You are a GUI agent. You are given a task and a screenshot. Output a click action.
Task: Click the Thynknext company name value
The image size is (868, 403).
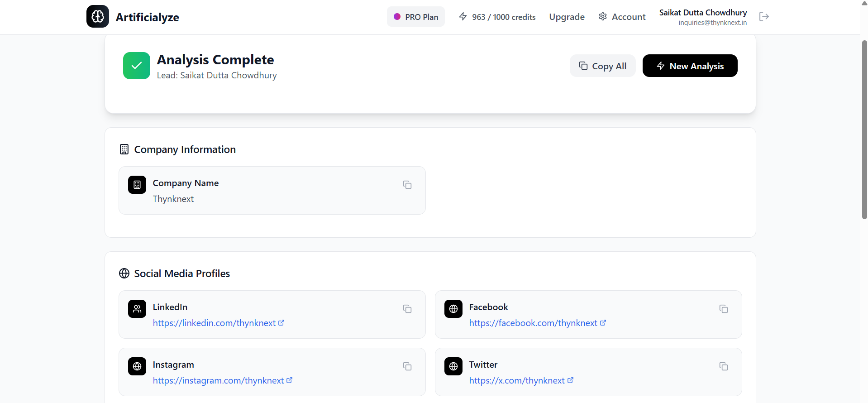pyautogui.click(x=173, y=199)
